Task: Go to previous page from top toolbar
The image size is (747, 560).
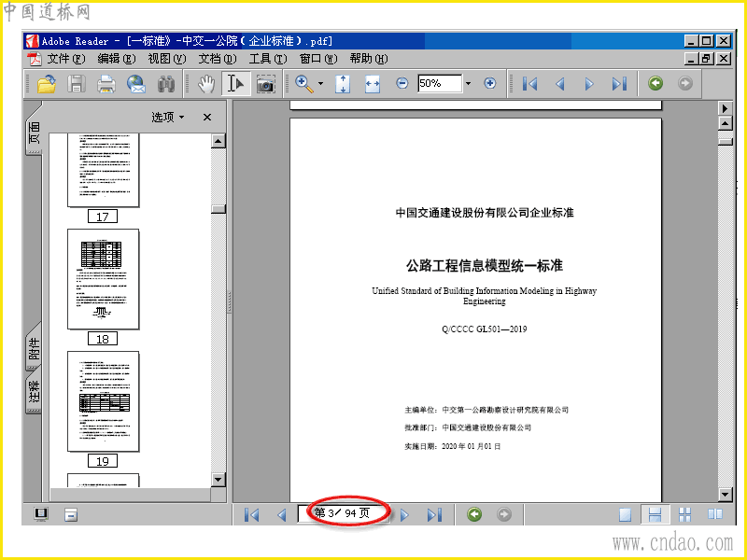Action: tap(560, 84)
